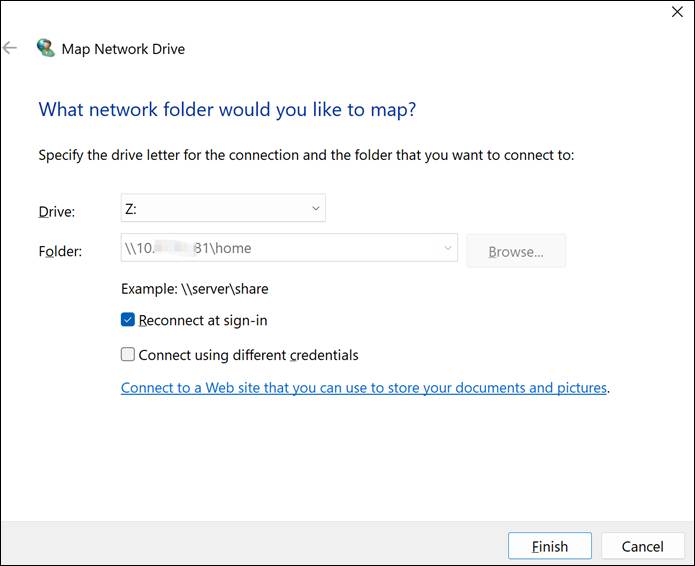Uncheck the Reconnect at sign-in checkbox
This screenshot has height=566, width=695.
pyautogui.click(x=128, y=321)
